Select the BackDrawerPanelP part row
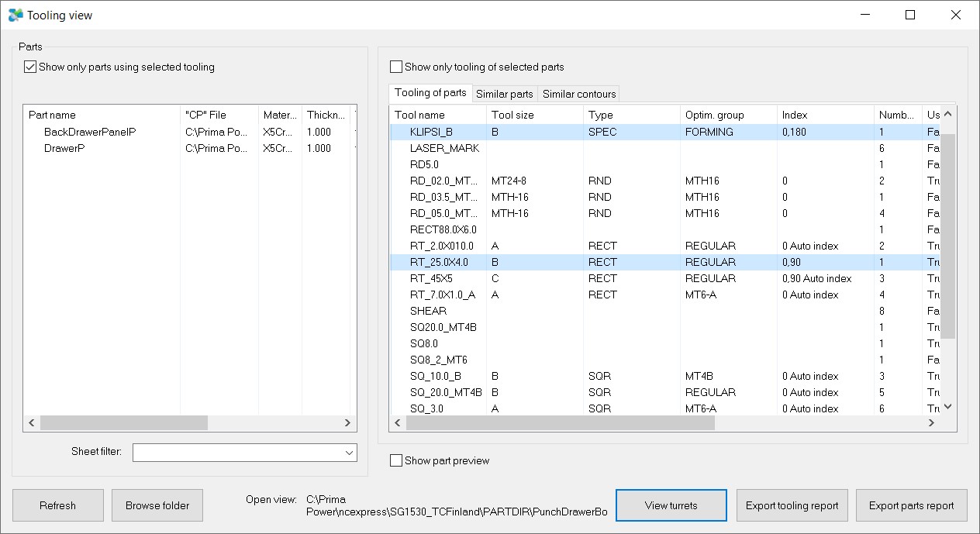This screenshot has height=534, width=980. (x=90, y=132)
